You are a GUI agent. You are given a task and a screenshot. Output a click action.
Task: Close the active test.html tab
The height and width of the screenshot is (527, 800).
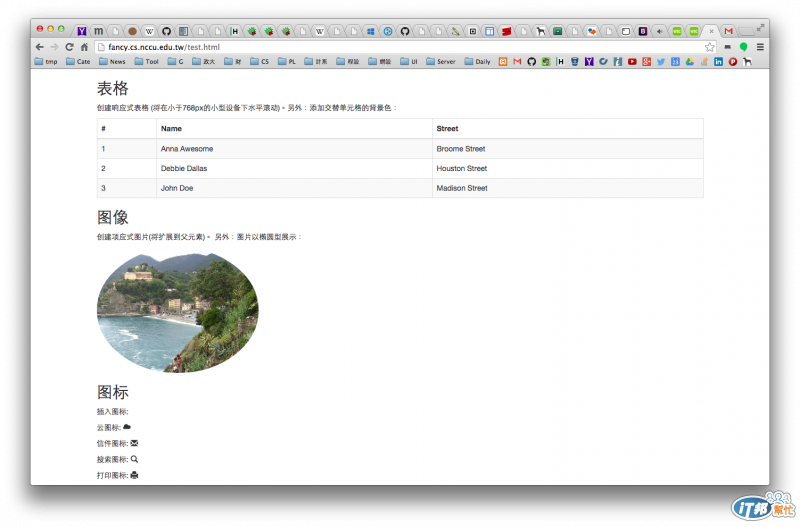[x=711, y=31]
